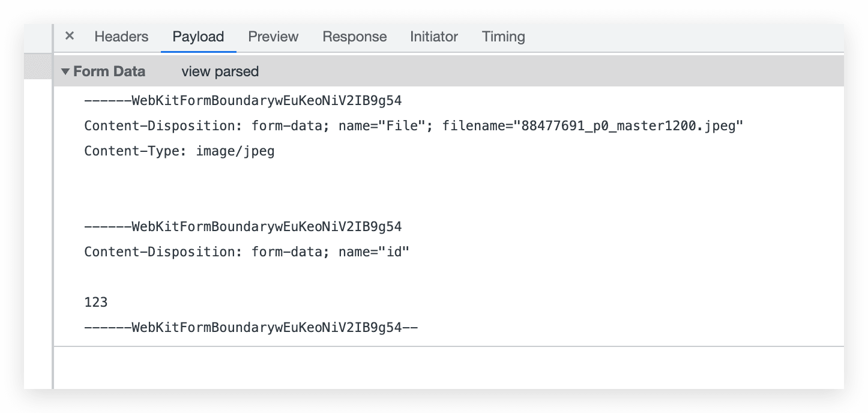Collapse the Form Data disclosure triangle
Image resolution: width=868 pixels, height=413 pixels.
(x=65, y=72)
